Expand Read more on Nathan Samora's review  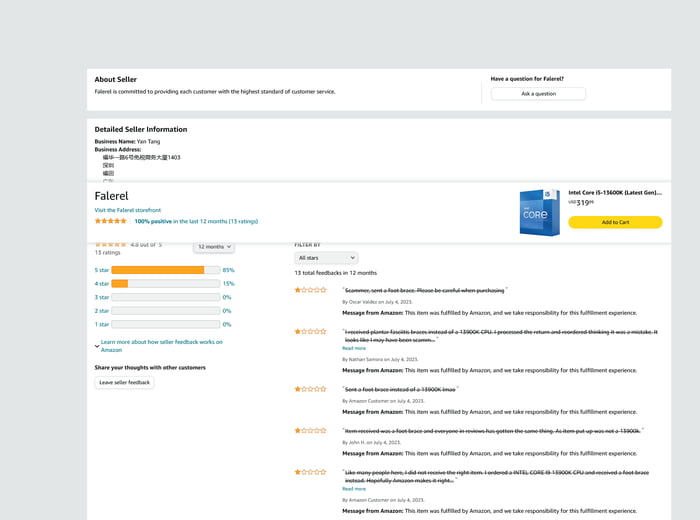(x=354, y=348)
